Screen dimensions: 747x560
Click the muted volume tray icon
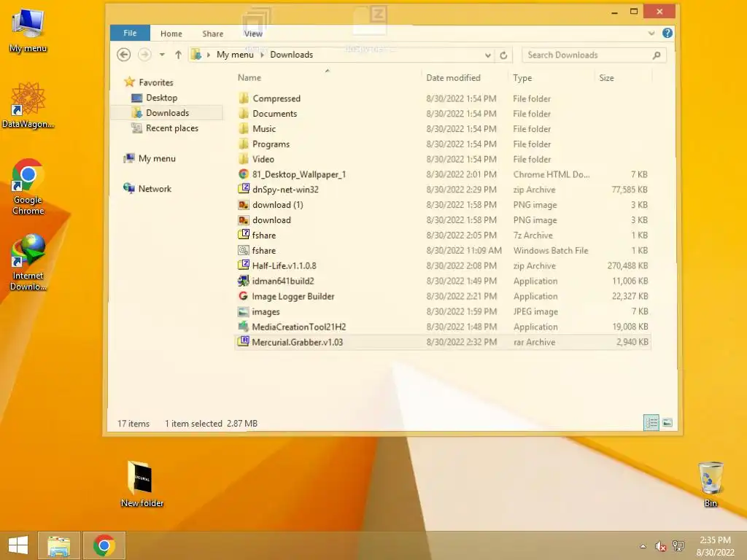(660, 546)
